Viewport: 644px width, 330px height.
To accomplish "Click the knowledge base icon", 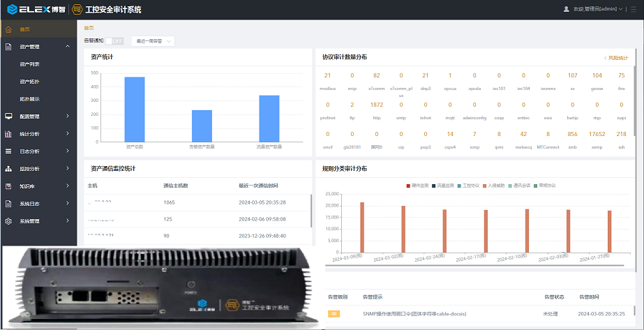I will [x=8, y=186].
